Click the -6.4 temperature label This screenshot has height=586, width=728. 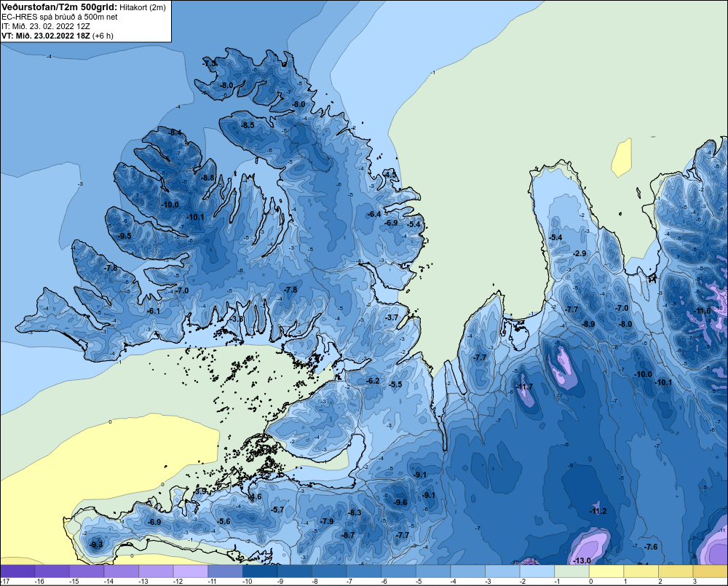(x=373, y=214)
